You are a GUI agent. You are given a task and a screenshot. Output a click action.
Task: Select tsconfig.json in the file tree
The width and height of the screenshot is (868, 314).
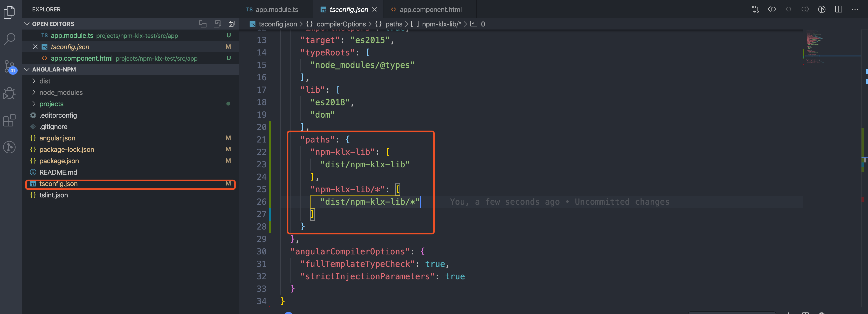point(130,184)
